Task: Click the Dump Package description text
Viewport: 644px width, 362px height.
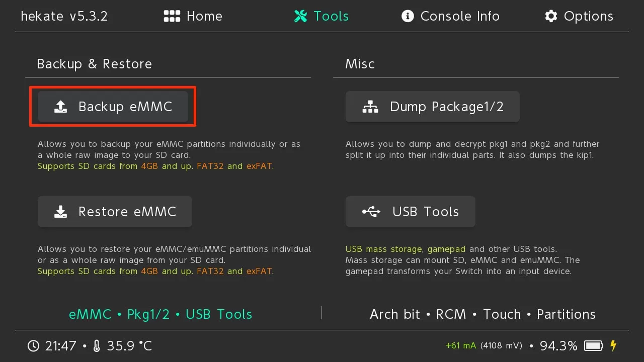Action: point(472,149)
